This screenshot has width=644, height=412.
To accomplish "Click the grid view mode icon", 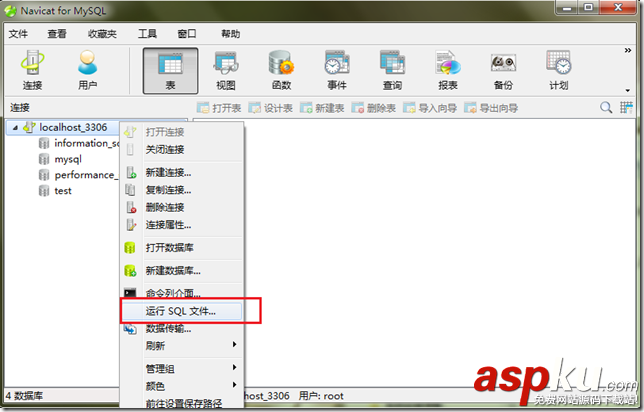I will click(626, 108).
